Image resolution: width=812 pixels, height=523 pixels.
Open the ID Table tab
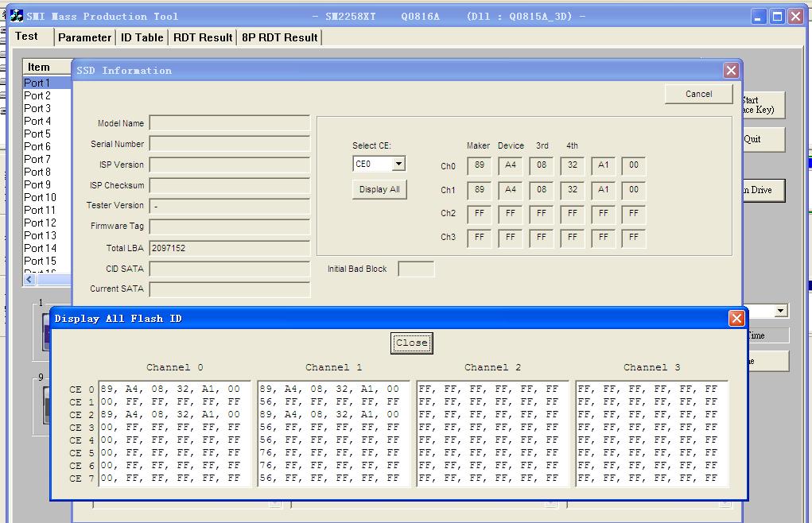tap(142, 37)
